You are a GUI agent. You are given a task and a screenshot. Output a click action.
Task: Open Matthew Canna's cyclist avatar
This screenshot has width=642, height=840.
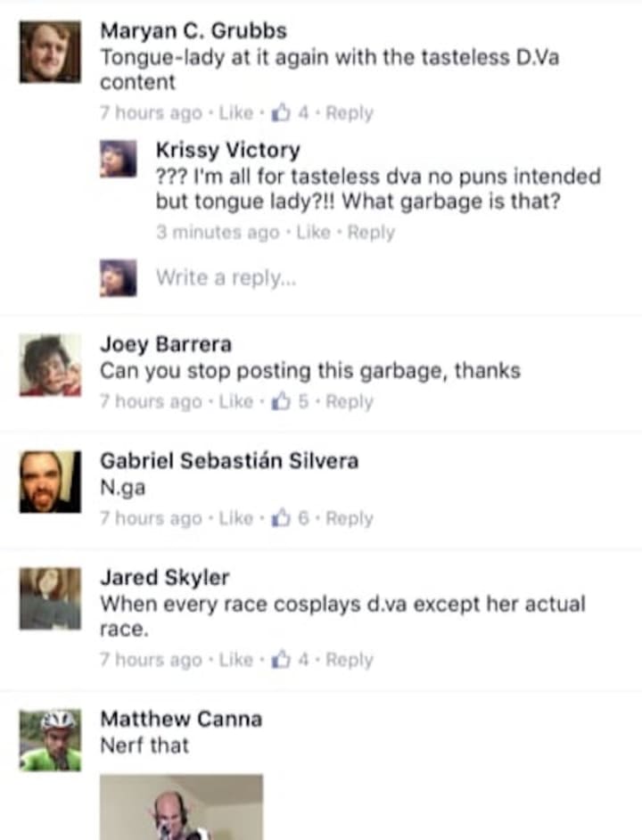50,740
